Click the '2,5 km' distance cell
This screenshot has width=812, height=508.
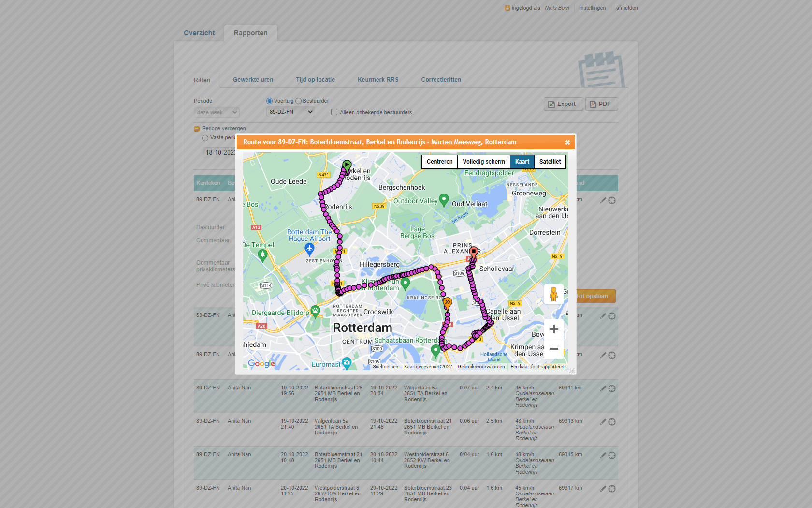tap(494, 421)
